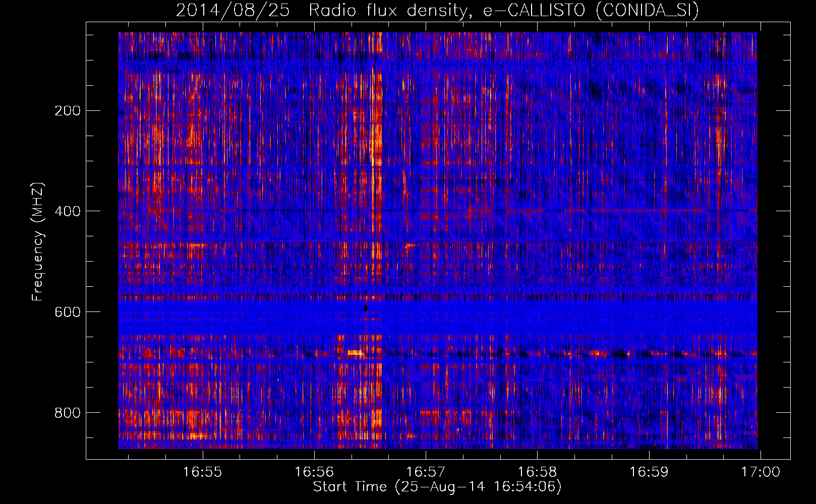Click the 400 frequency tick label
This screenshot has height=504, width=816.
click(x=68, y=211)
